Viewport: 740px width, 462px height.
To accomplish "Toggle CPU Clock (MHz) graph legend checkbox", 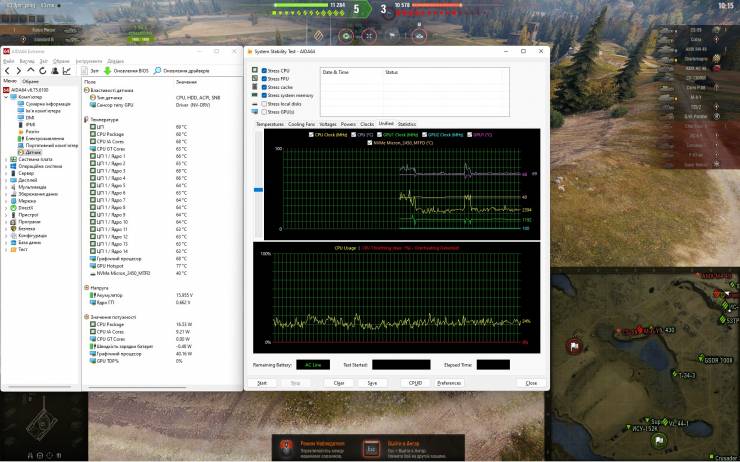I will point(311,134).
